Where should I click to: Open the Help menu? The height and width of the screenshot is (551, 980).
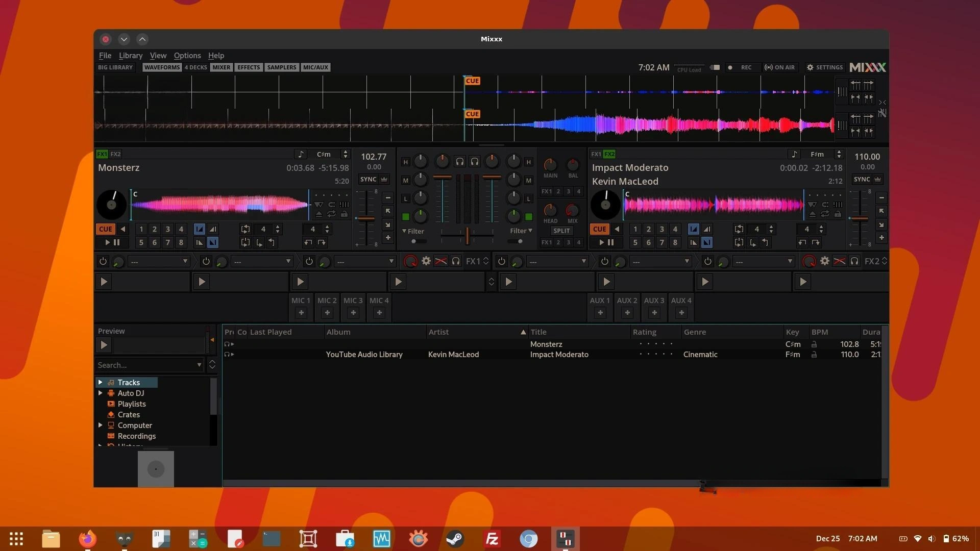[x=216, y=56]
